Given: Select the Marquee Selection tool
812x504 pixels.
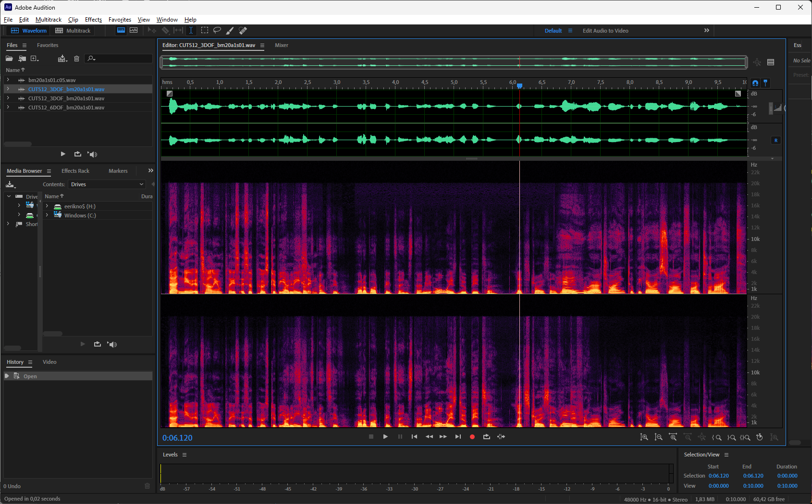Looking at the screenshot, I should point(205,30).
